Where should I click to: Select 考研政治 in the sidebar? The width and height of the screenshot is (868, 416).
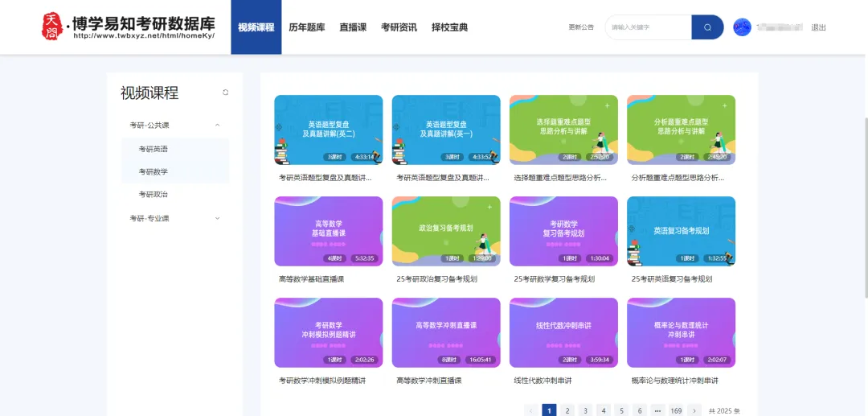pyautogui.click(x=154, y=194)
